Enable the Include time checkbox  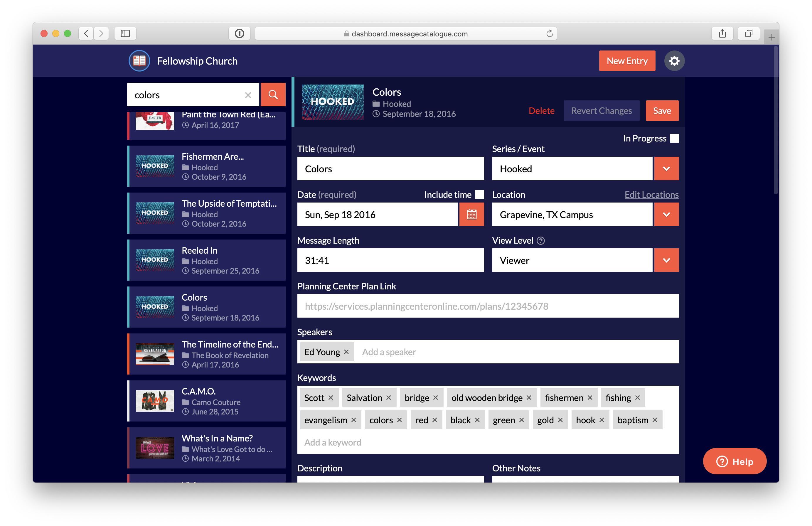tap(480, 194)
